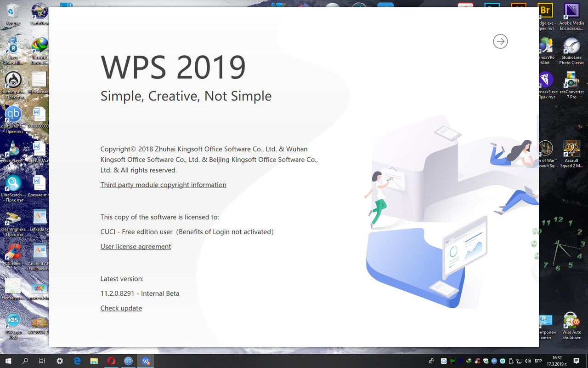588x368 pixels.
Task: Open taskbar search magnifier
Action: [x=25, y=361]
